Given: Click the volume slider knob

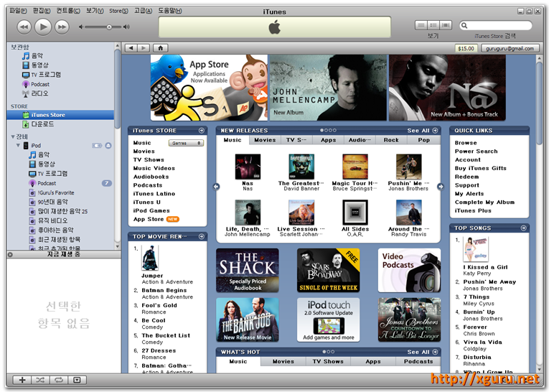Looking at the screenshot, I should [x=109, y=27].
